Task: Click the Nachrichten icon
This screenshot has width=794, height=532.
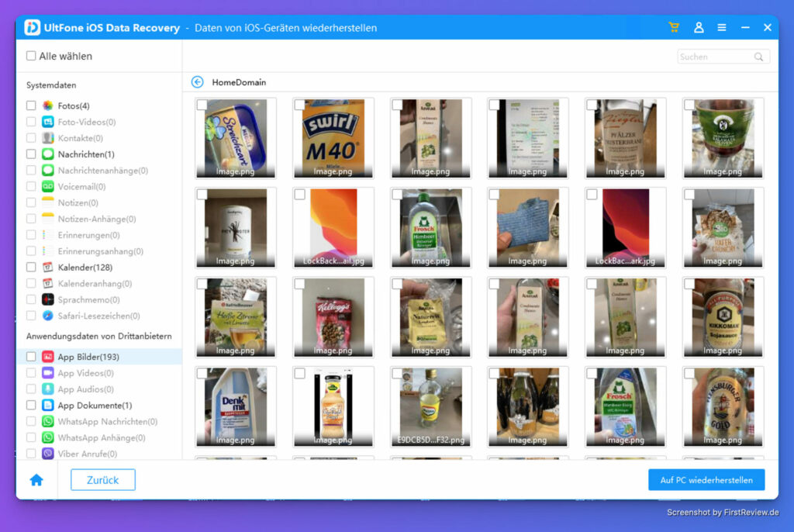Action: [x=47, y=154]
